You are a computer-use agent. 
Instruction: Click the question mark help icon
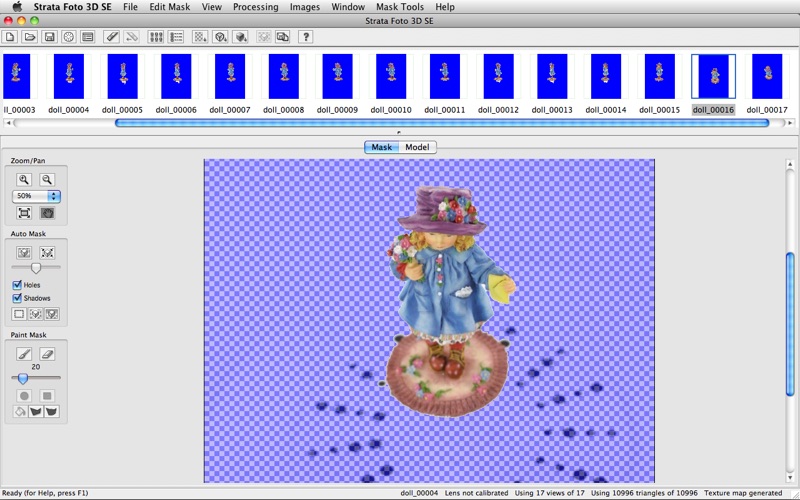coord(306,37)
